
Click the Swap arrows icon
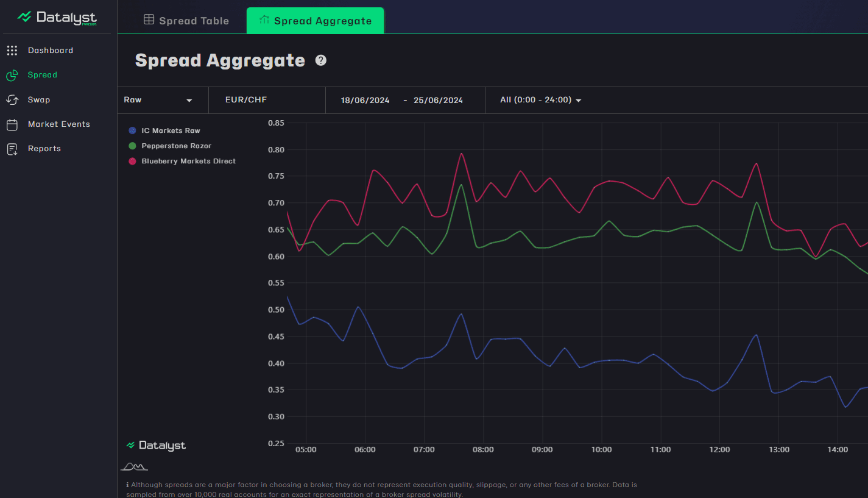(x=12, y=99)
